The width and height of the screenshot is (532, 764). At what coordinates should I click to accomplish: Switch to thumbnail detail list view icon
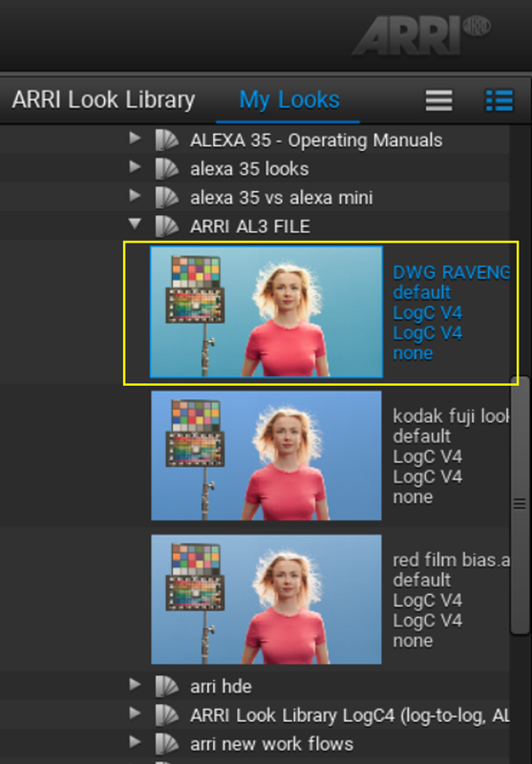pos(500,100)
